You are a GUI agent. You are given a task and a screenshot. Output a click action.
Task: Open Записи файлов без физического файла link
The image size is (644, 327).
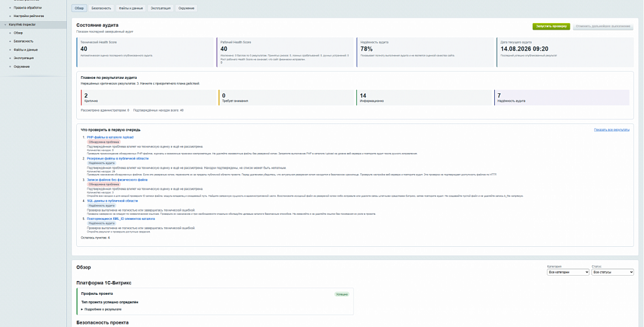click(117, 180)
